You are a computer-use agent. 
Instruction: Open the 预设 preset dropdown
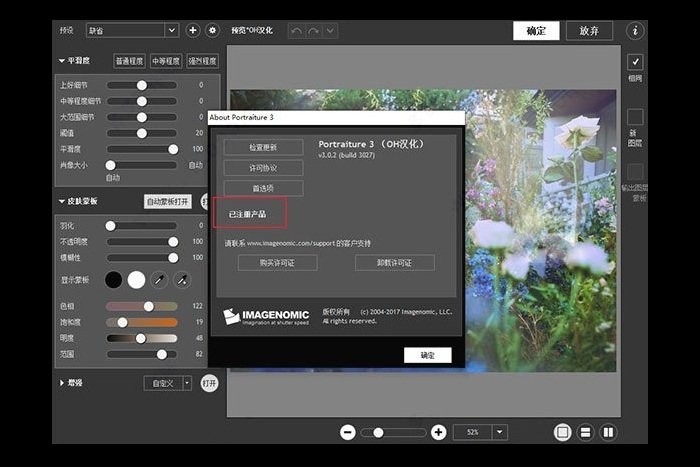click(131, 31)
